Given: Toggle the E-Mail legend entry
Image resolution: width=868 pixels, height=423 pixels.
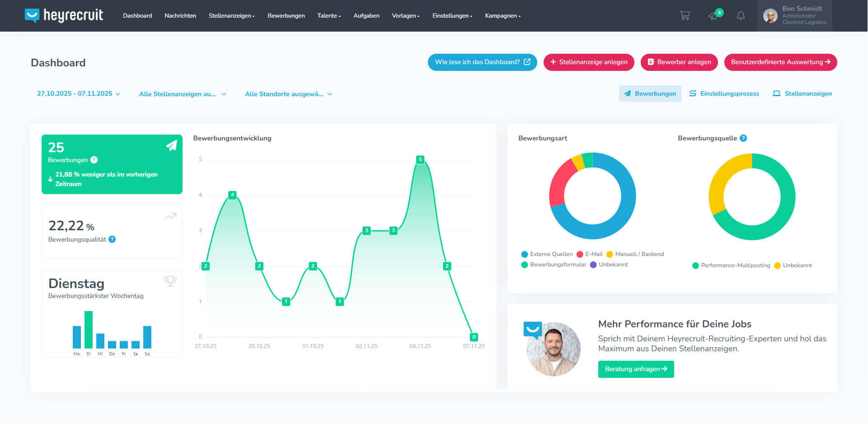Looking at the screenshot, I should pos(590,254).
